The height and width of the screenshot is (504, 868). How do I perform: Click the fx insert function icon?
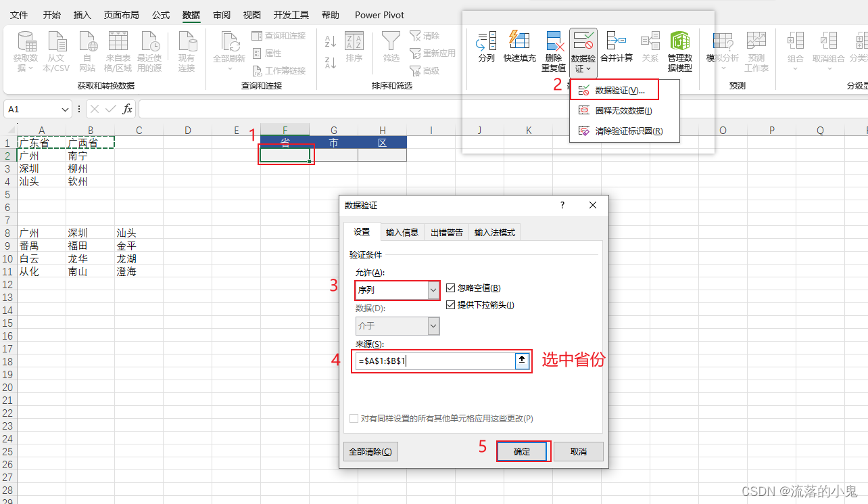pyautogui.click(x=127, y=109)
